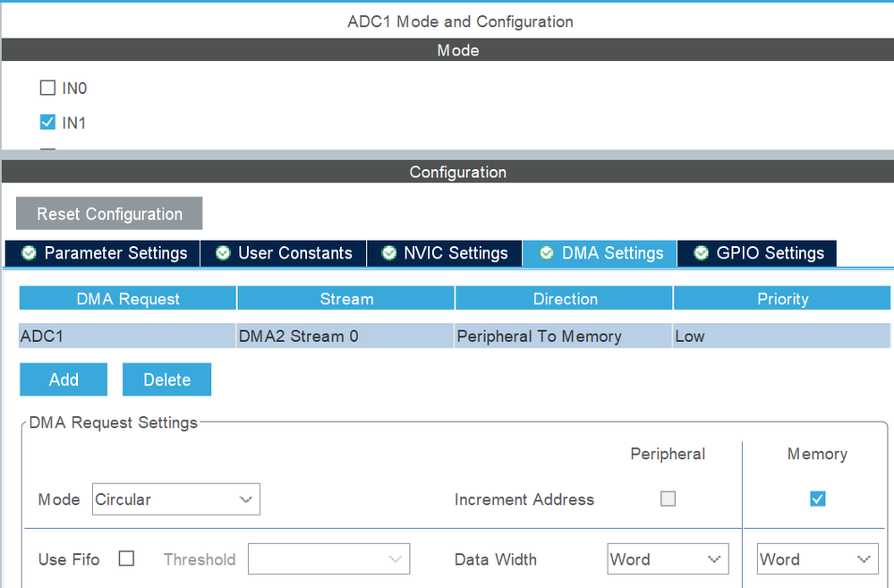Click the green check icon on GPIO Settings
The image size is (894, 588).
[701, 253]
